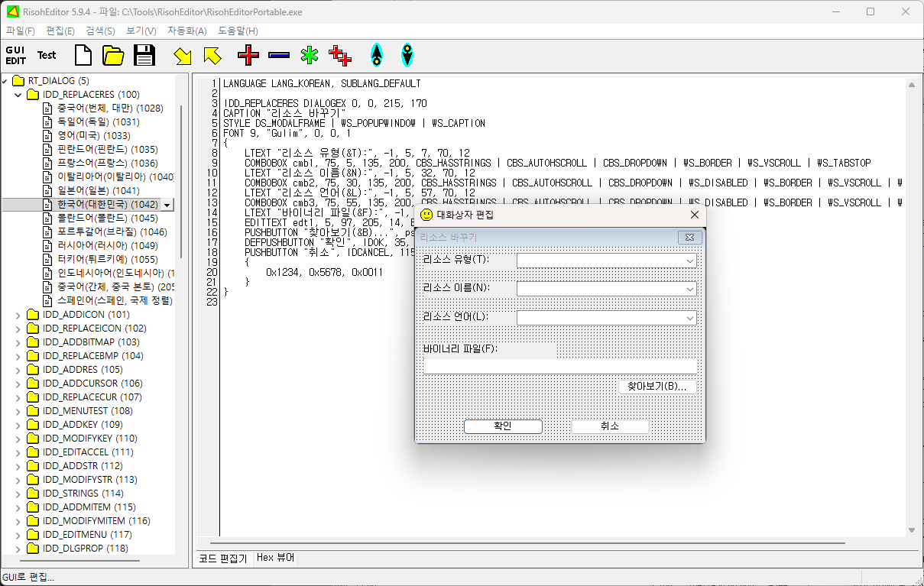This screenshot has height=586, width=924.
Task: Open the 파일(F) menu
Action: pyautogui.click(x=21, y=31)
